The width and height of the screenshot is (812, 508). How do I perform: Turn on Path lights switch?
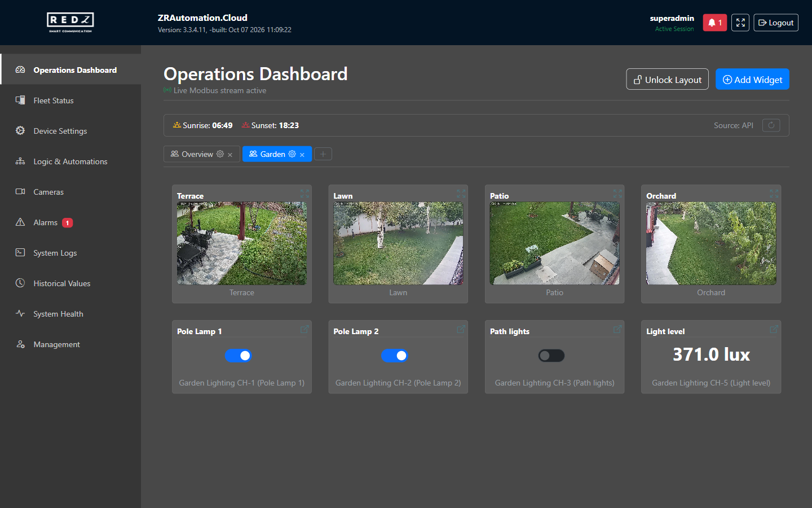point(551,356)
